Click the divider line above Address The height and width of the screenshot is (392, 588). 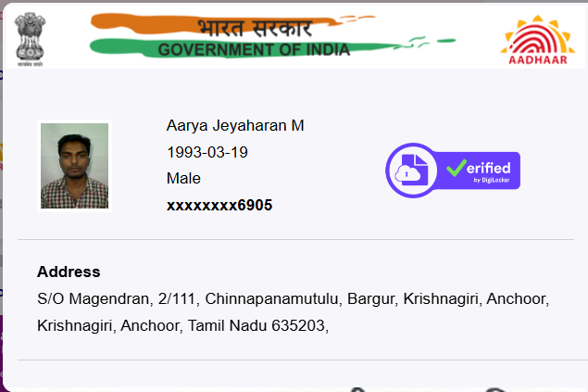(295, 239)
